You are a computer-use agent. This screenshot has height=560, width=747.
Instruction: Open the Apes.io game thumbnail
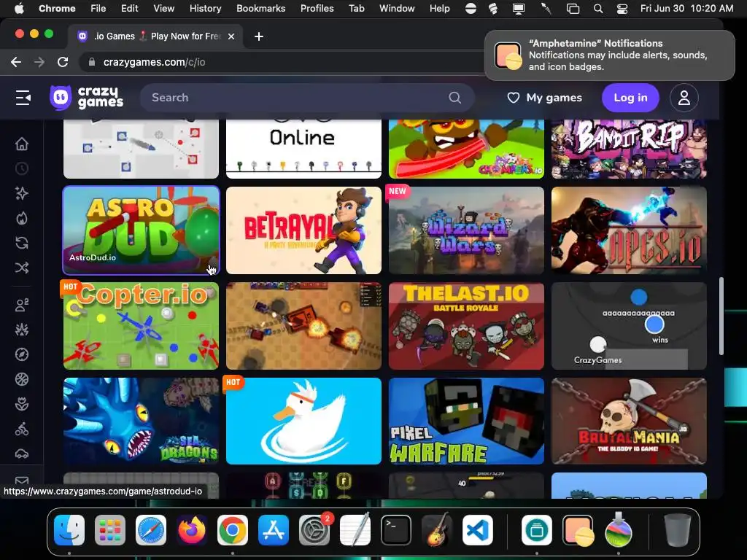pos(629,230)
